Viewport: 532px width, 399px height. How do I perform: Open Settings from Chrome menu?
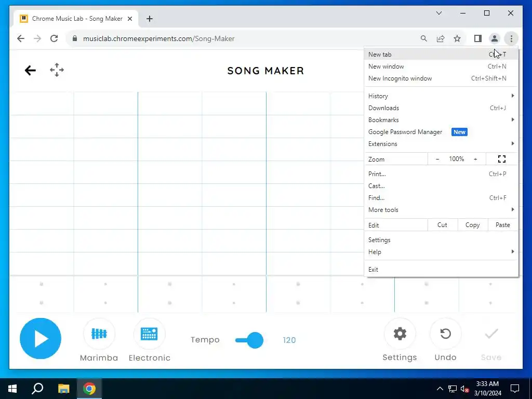point(441,240)
